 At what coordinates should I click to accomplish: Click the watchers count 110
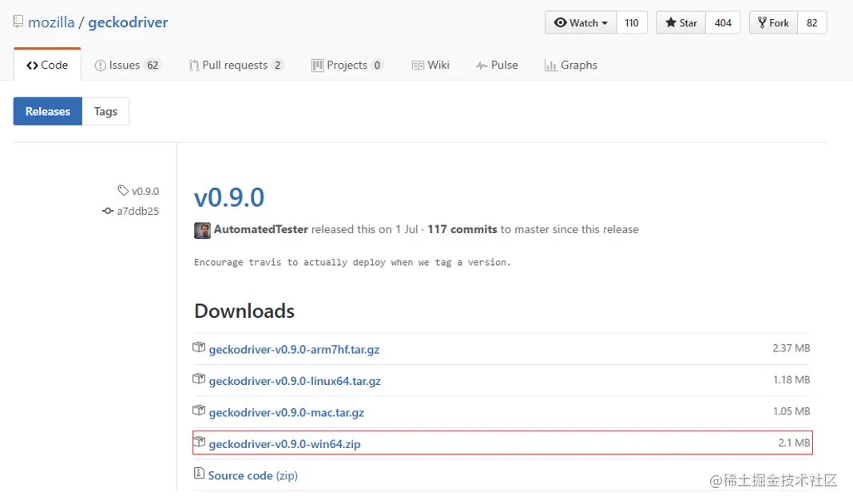tap(632, 23)
